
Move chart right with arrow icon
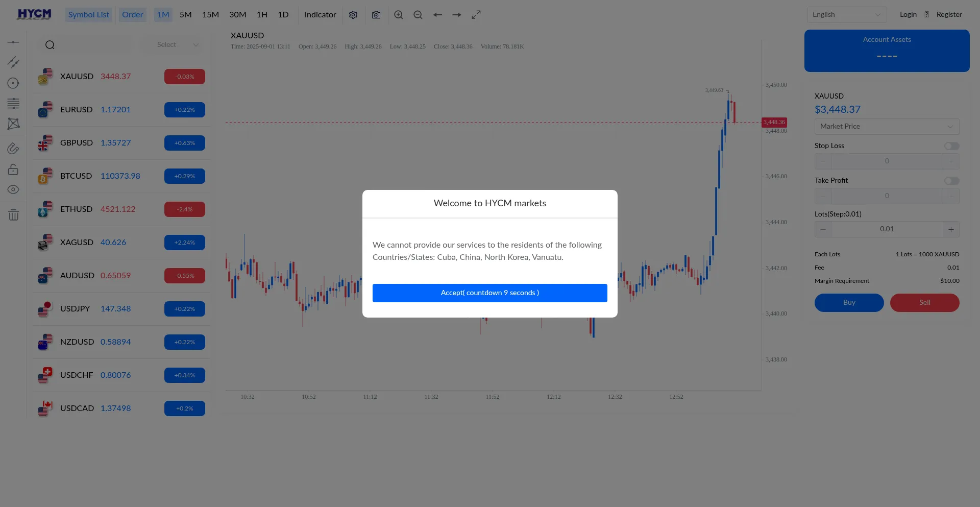pyautogui.click(x=457, y=15)
